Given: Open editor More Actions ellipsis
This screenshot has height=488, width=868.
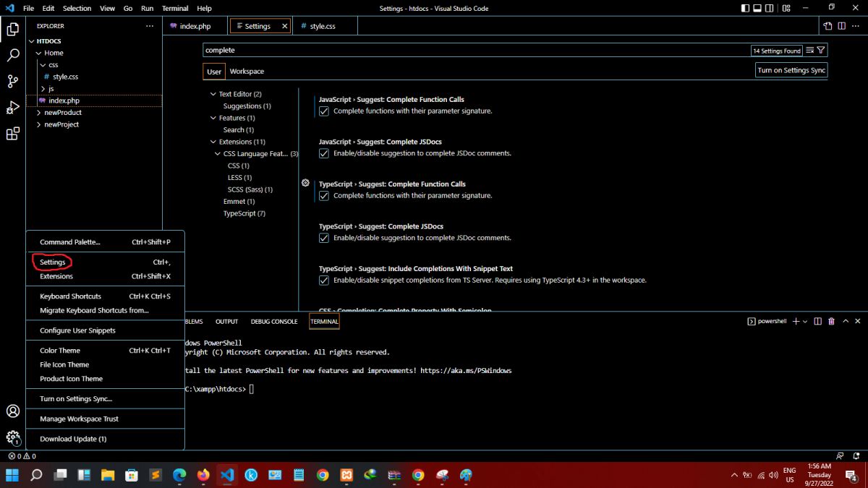Looking at the screenshot, I should [856, 26].
